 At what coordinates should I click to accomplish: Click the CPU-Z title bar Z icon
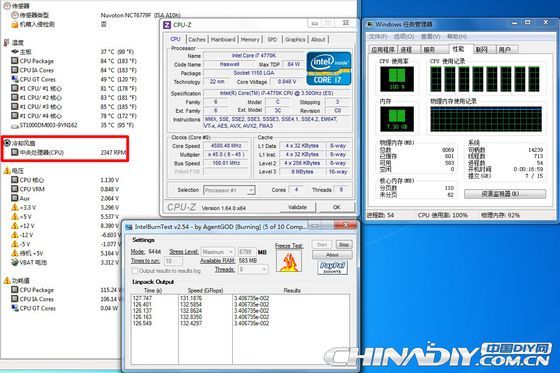(x=167, y=25)
